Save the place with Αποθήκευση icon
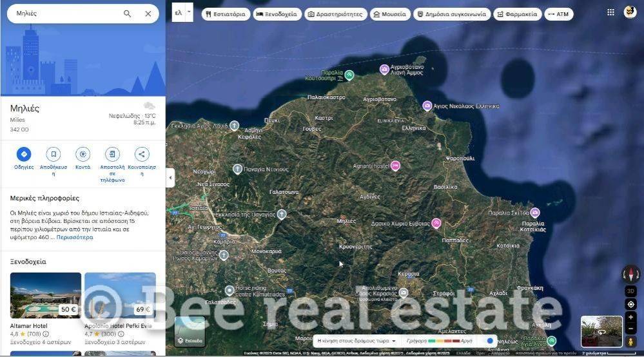Image resolution: width=644 pixels, height=357 pixels. 54,154
